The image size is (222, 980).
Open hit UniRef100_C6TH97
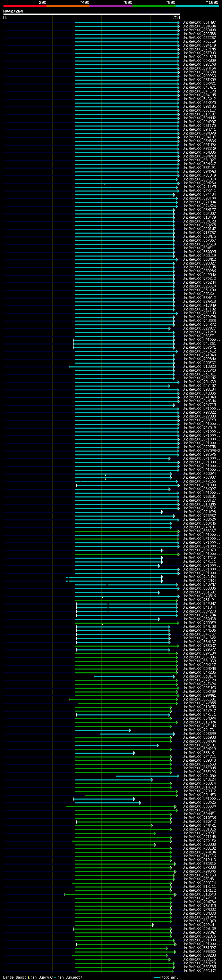tap(199, 23)
